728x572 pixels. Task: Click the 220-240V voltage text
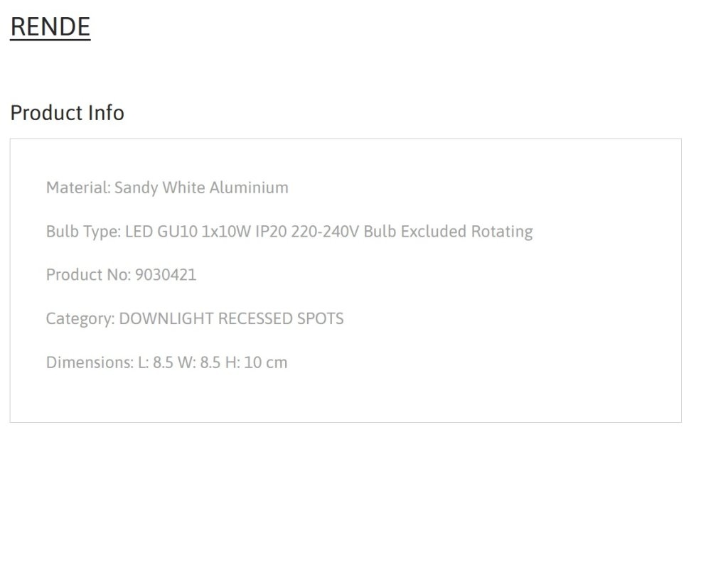tap(325, 232)
